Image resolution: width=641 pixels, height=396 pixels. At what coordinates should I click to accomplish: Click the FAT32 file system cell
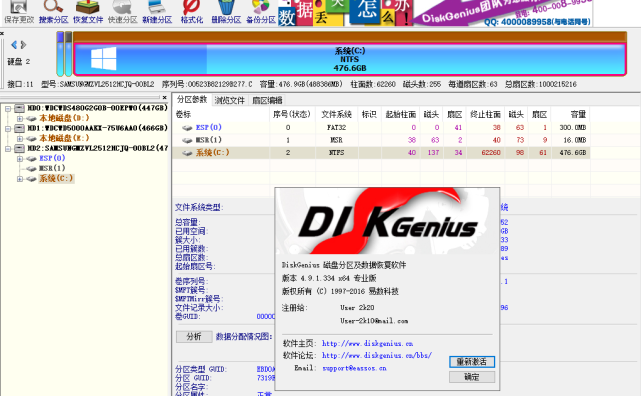[336, 128]
